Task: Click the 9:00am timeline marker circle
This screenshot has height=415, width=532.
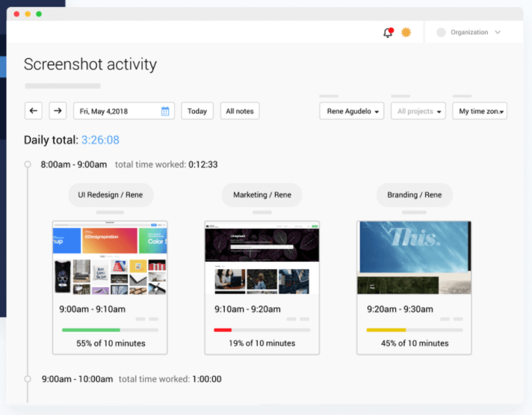Action: pyautogui.click(x=28, y=379)
